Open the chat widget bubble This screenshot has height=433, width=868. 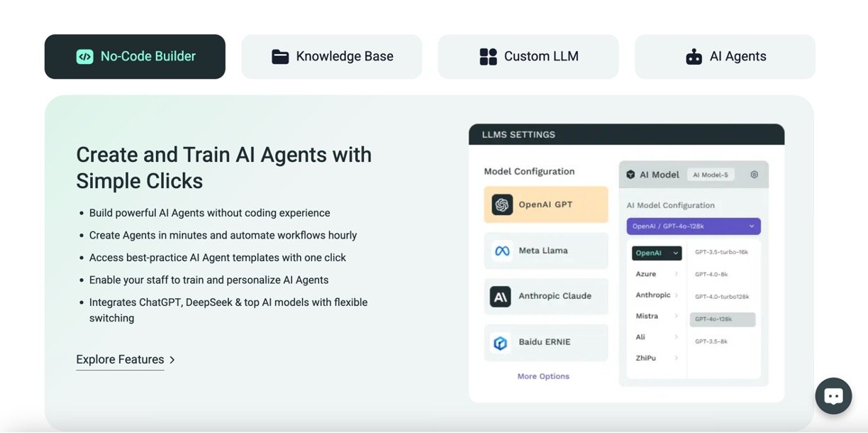pos(833,396)
